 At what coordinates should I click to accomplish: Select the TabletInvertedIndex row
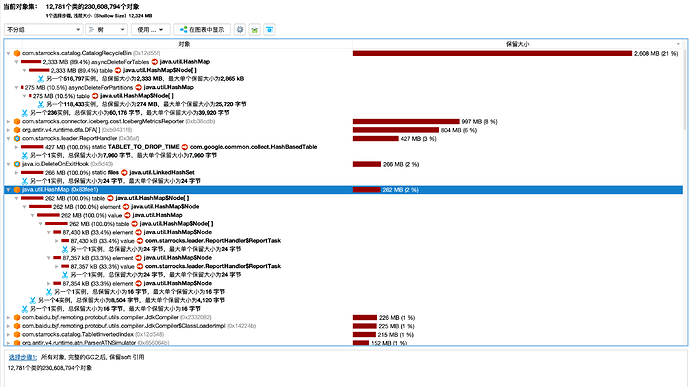[x=343, y=335]
